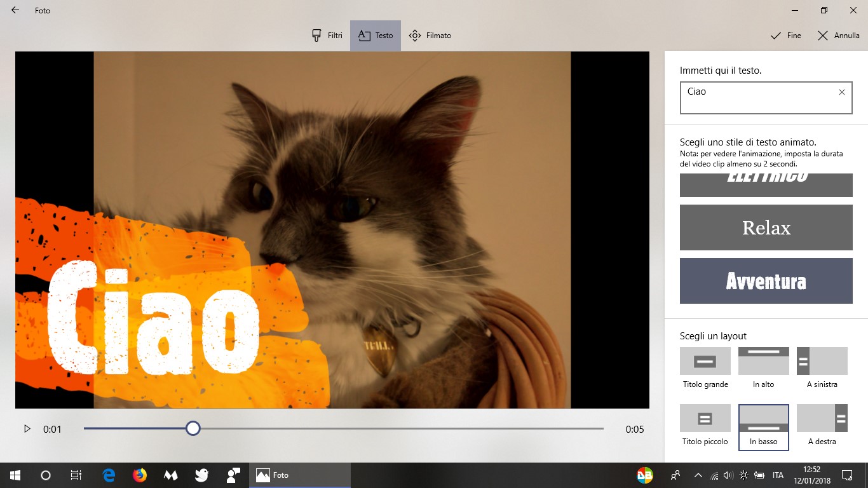Open the brightness tray icon

744,475
